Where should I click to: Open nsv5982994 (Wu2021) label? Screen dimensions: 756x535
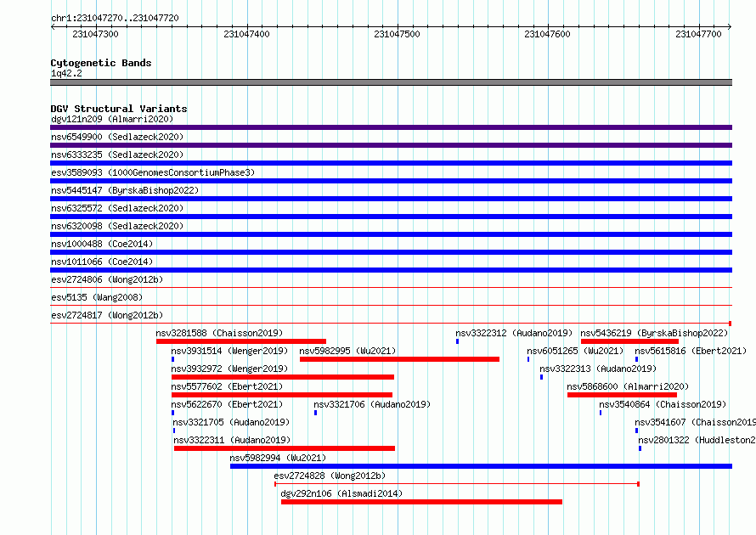[278, 458]
